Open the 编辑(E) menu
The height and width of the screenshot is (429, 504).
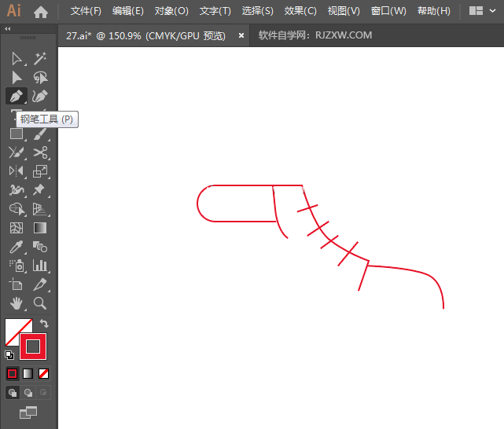tap(128, 11)
